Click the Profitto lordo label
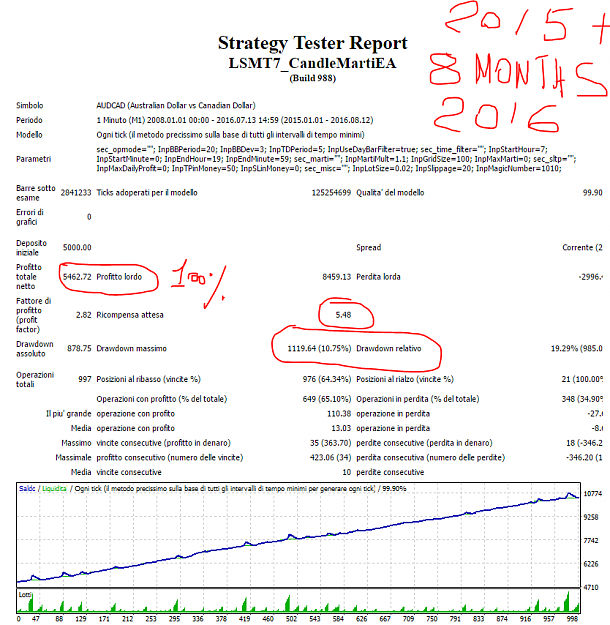This screenshot has height=625, width=610. coord(119,277)
